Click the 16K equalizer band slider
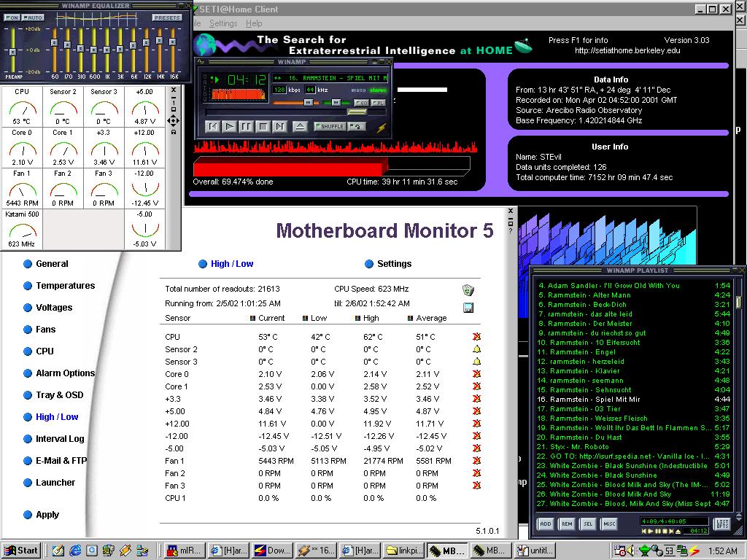 172,42
